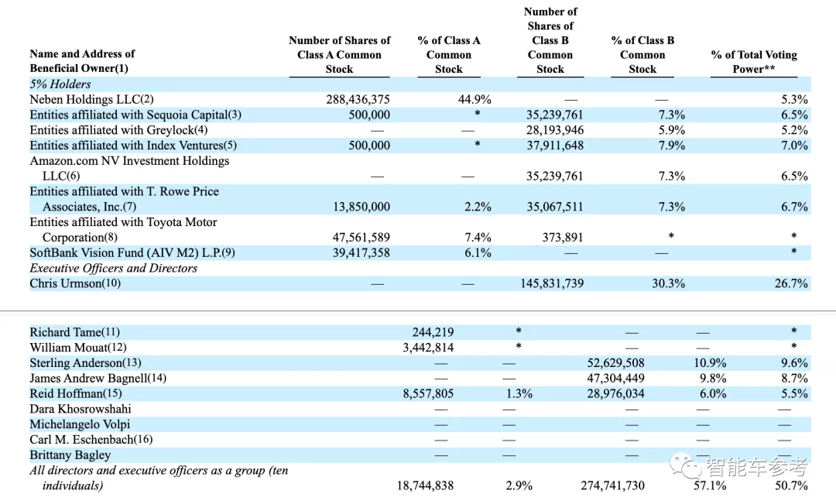Select the '5% Holders' section heading

60,84
